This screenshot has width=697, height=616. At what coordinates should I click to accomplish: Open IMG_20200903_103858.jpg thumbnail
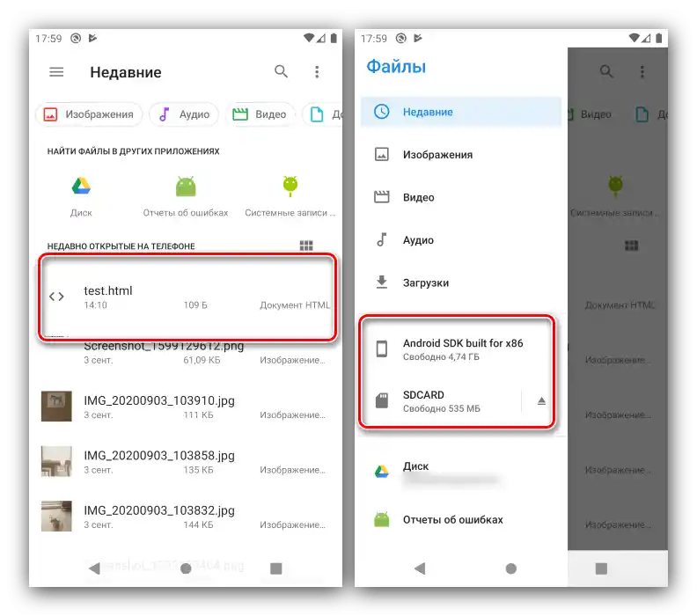click(56, 461)
